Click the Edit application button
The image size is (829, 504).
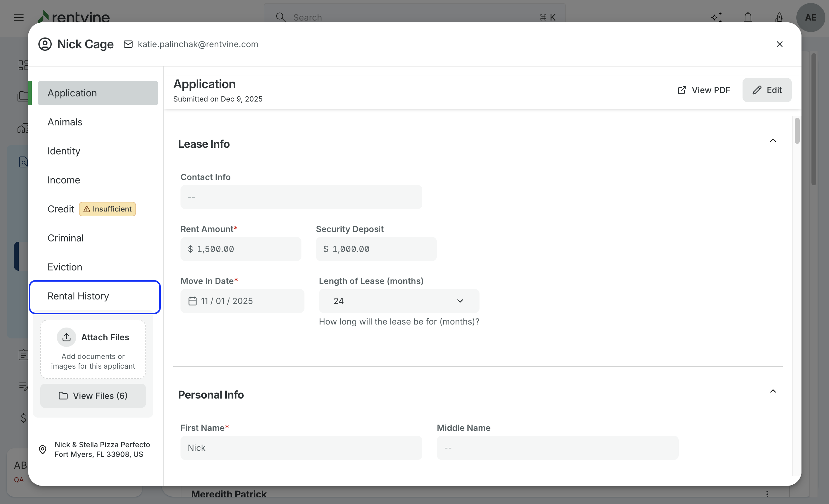coord(767,90)
